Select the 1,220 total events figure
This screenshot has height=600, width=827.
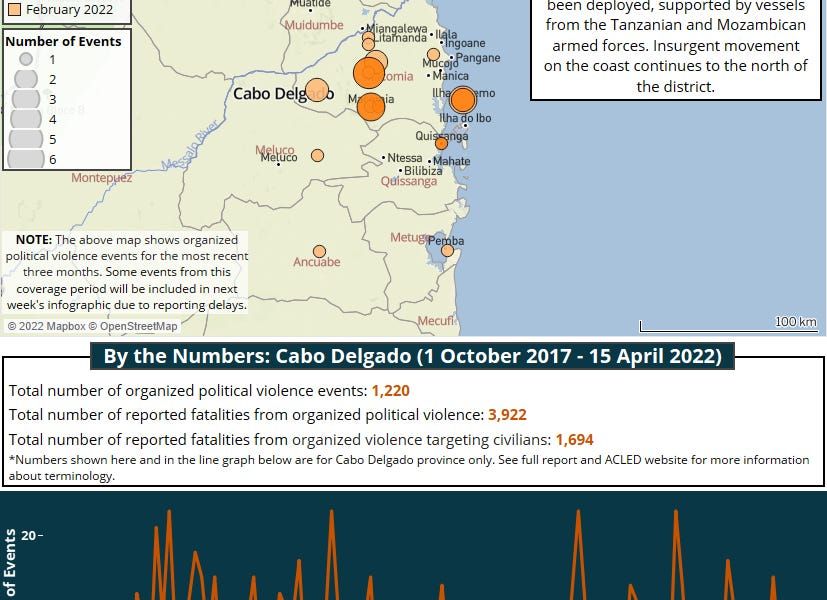tap(390, 391)
